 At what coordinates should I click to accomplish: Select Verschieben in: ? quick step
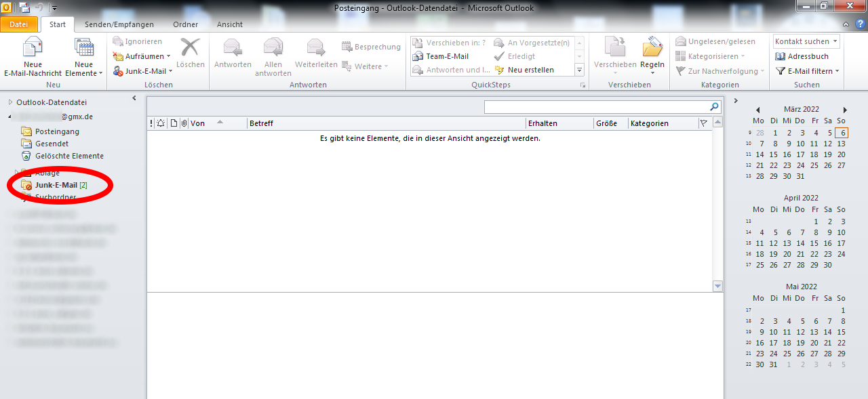449,43
